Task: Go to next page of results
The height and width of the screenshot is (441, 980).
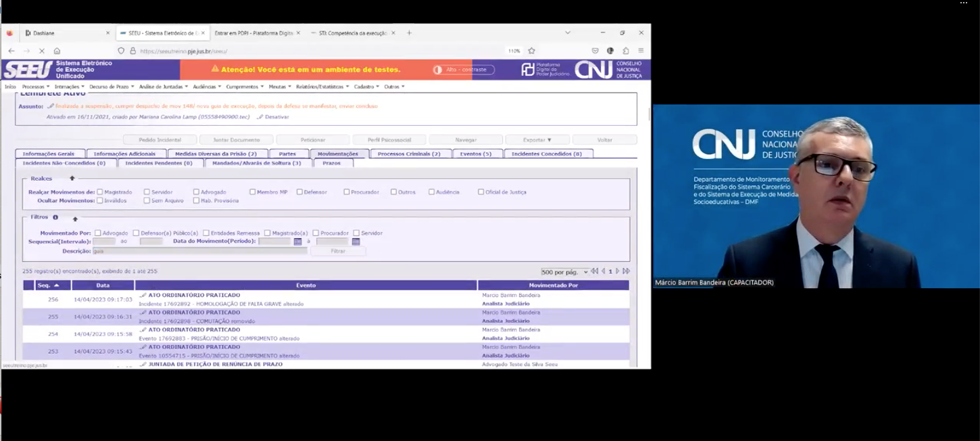Action: (x=618, y=271)
